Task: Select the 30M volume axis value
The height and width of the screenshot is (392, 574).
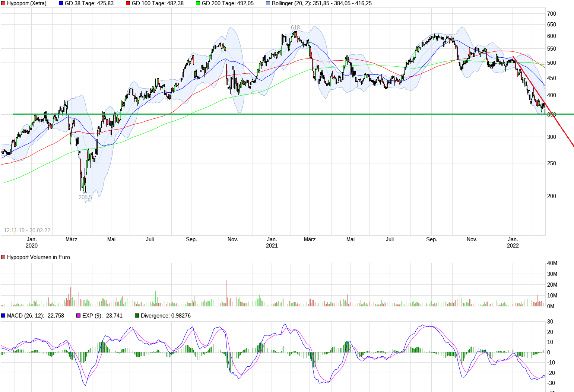Action: (x=552, y=274)
